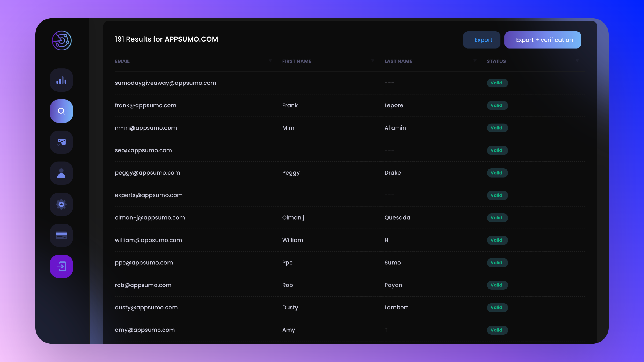Select rob@appsumo.com email cell
This screenshot has width=644, height=362.
click(x=143, y=285)
